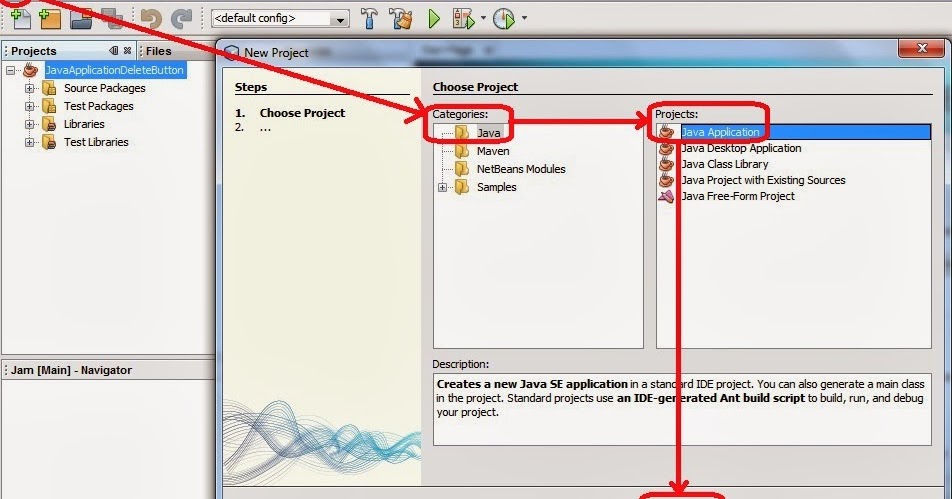952x499 pixels.
Task: Click the Undo arrow icon
Action: (x=150, y=19)
